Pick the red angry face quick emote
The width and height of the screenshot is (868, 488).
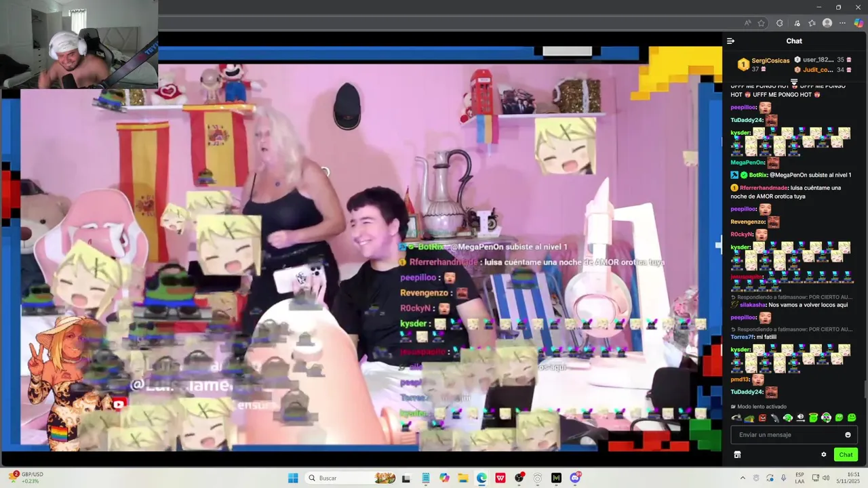[762, 418]
